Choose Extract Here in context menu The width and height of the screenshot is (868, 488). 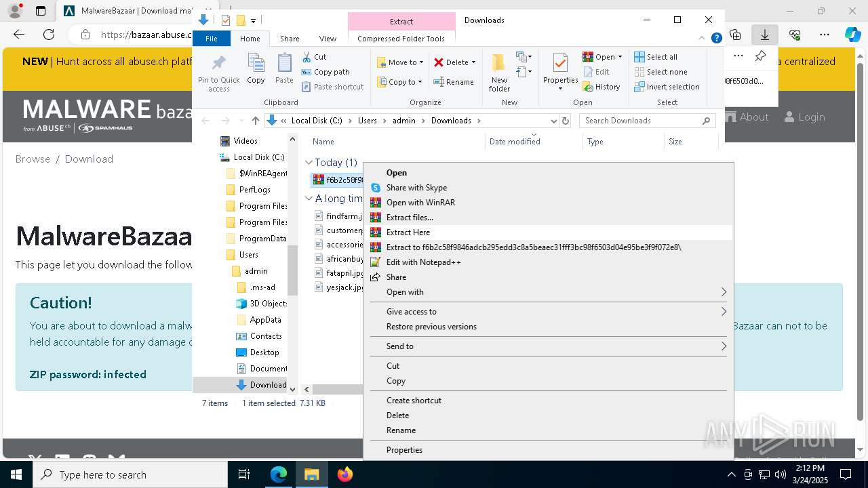point(549,232)
